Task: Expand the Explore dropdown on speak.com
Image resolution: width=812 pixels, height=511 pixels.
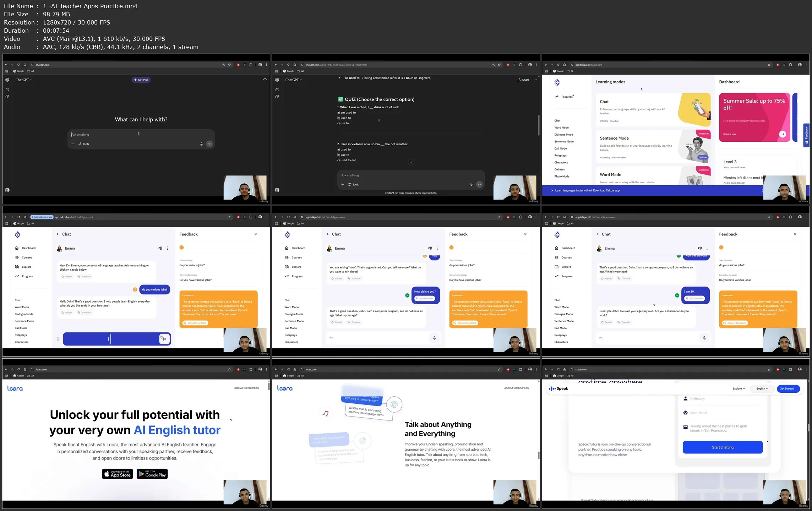Action: pyautogui.click(x=739, y=389)
